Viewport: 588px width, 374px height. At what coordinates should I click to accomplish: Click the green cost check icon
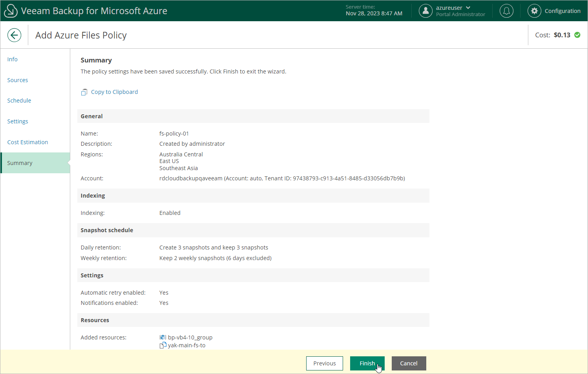[577, 35]
